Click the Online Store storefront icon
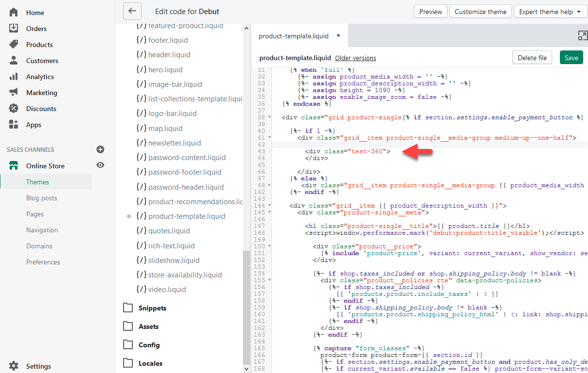This screenshot has height=373, width=588. [14, 165]
